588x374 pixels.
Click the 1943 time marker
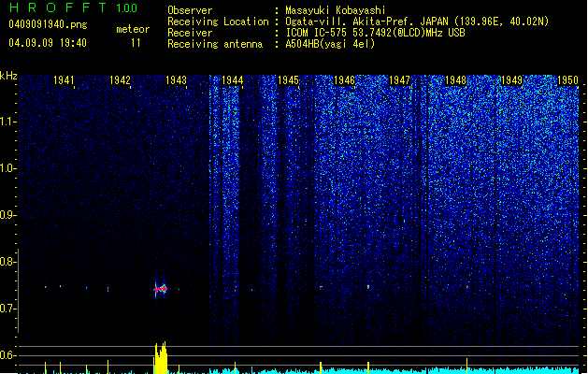click(176, 80)
